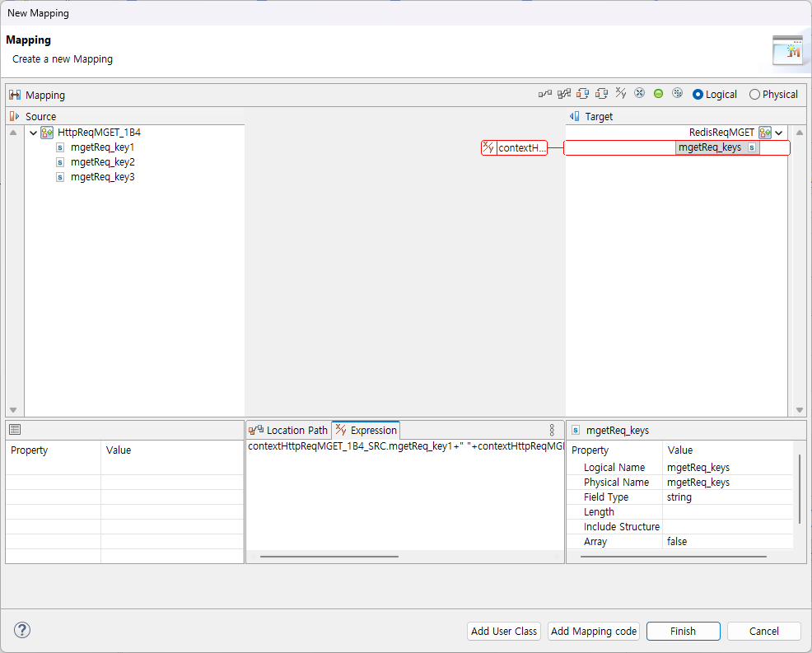The image size is (812, 653).
Task: Open the expression function icon in toolbar
Action: pos(621,93)
